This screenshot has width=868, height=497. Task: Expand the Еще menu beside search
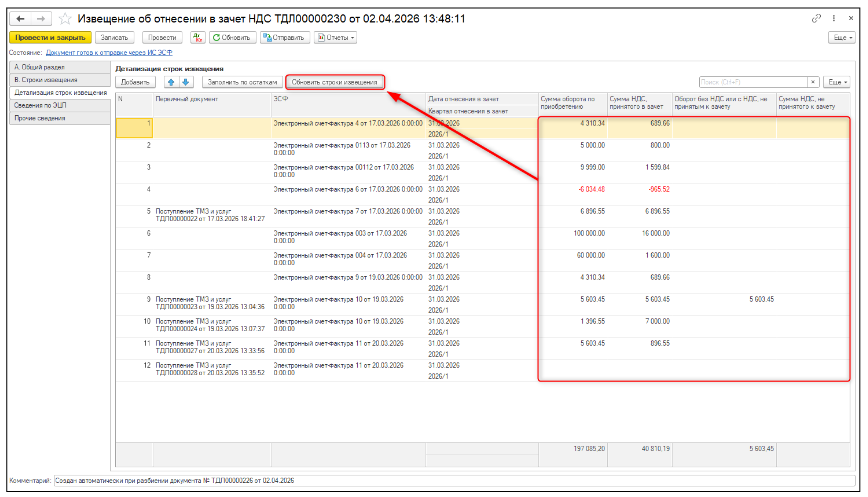[x=837, y=82]
